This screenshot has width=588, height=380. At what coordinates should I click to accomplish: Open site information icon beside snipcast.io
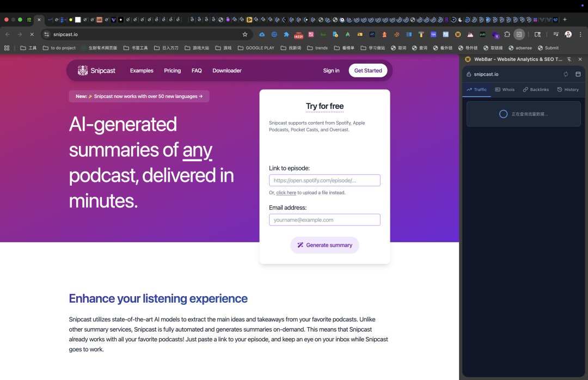(x=46, y=34)
